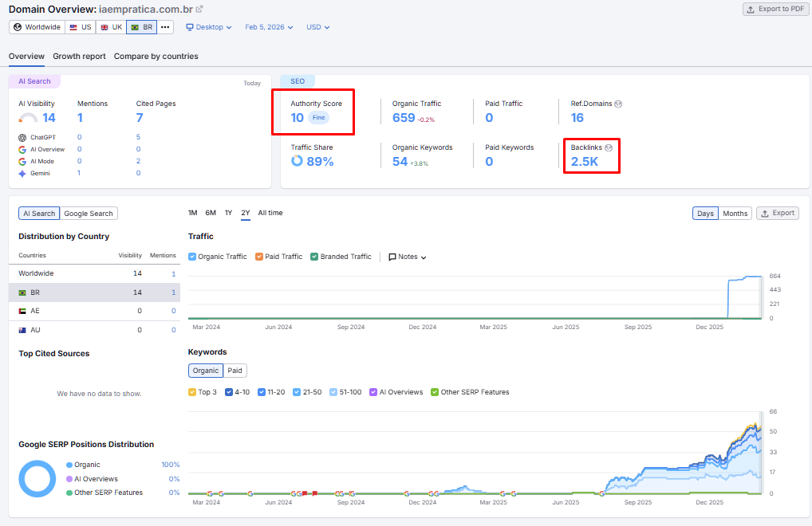812x526 pixels.
Task: Open the Ref.Domains info tooltip icon
Action: coord(620,102)
